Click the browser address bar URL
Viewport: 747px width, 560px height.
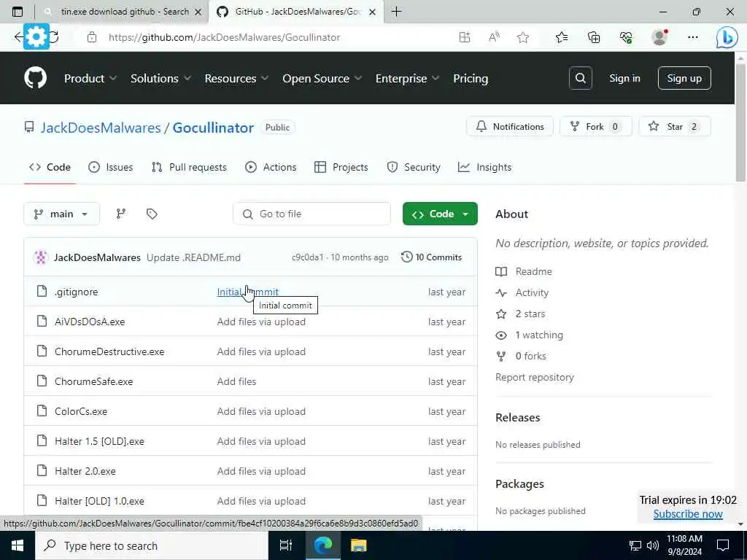[225, 37]
